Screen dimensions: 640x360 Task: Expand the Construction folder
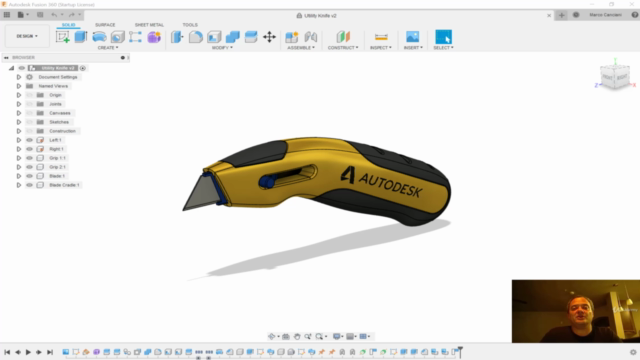click(x=19, y=131)
